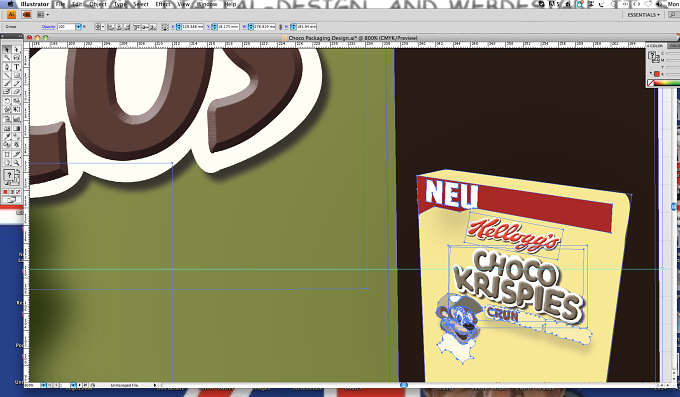Screen dimensions: 680x397
Task: Click the macOS volume icon in menu bar
Action: coord(659,4)
